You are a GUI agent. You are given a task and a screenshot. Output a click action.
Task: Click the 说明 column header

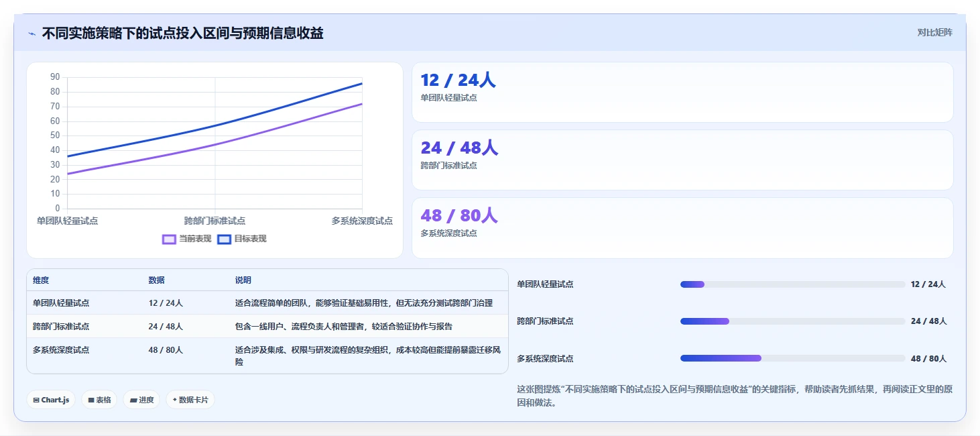tap(243, 280)
